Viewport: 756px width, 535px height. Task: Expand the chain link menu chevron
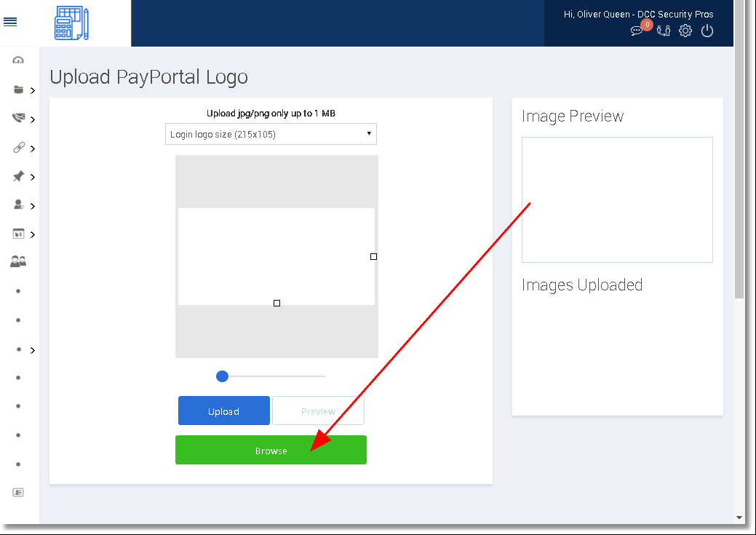(x=32, y=149)
